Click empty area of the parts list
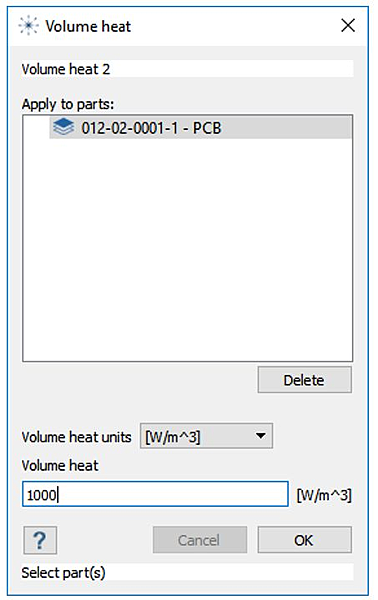Screen dimensions: 378x600 point(187,249)
